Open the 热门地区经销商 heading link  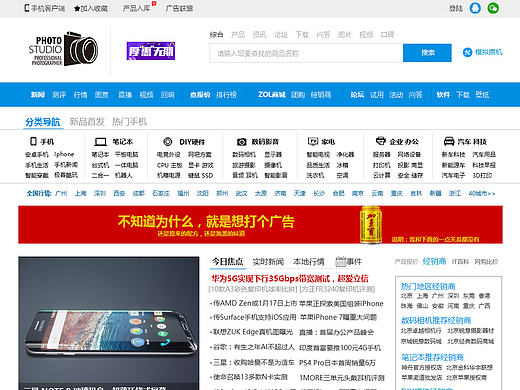point(428,286)
